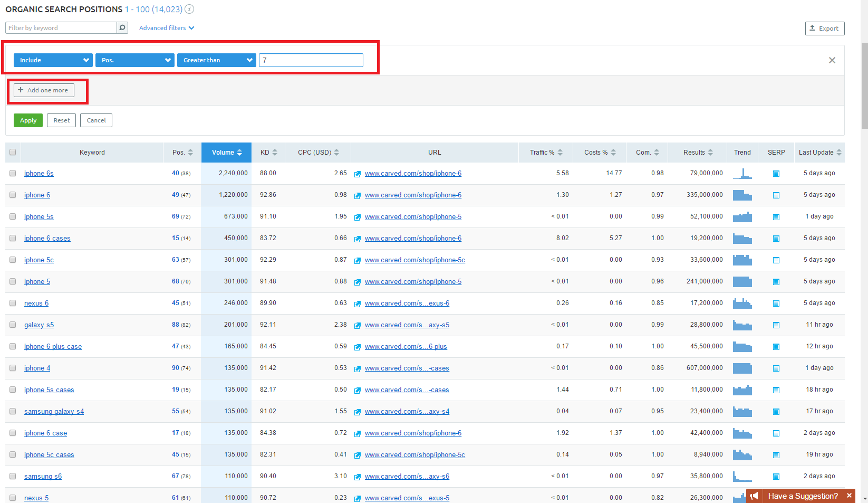Open the Include filter dropdown

point(53,60)
